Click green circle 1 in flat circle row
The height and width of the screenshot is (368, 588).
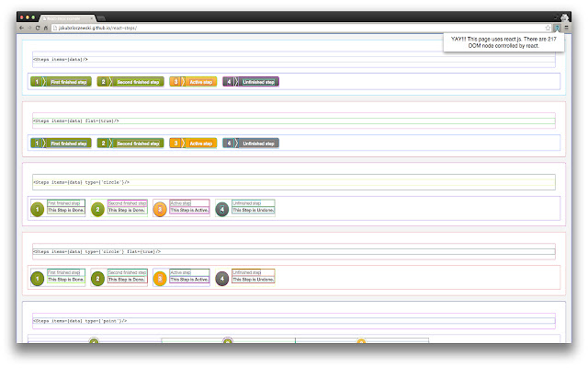point(37,279)
